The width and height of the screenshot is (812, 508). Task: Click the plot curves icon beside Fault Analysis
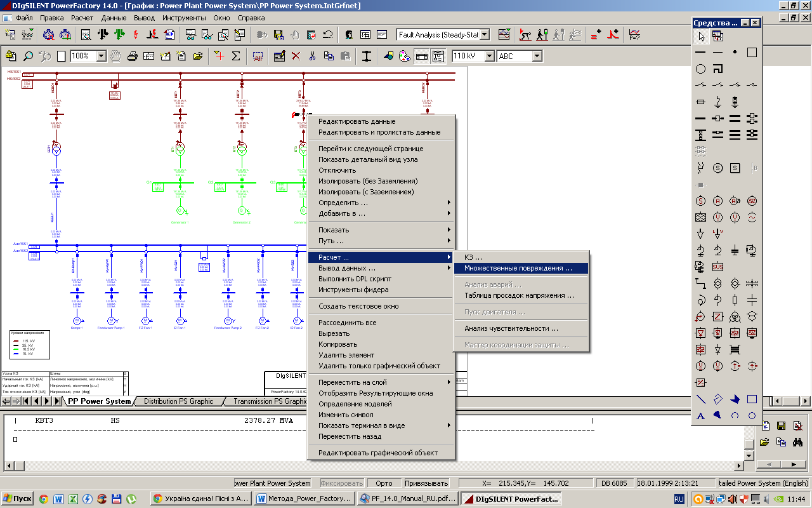(504, 34)
